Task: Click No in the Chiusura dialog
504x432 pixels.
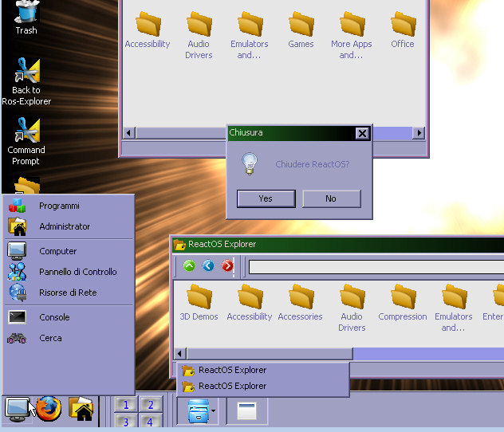Action: [332, 198]
